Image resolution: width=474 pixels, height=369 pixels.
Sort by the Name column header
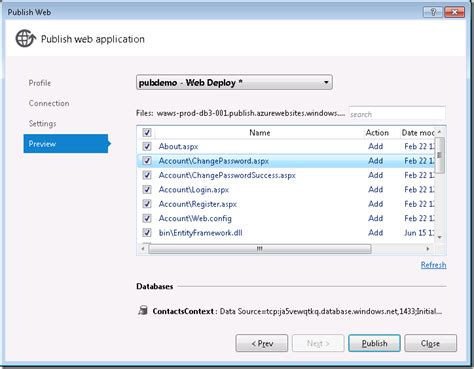coord(260,132)
